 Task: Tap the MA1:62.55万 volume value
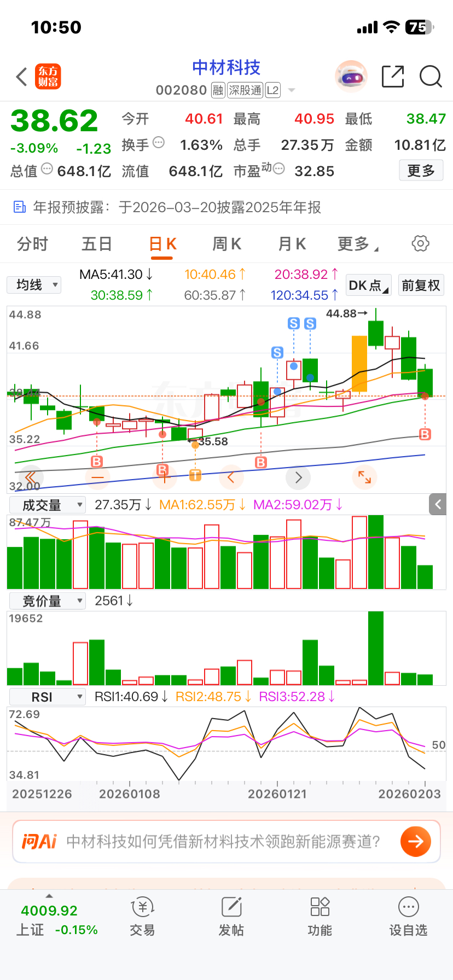[x=202, y=505]
